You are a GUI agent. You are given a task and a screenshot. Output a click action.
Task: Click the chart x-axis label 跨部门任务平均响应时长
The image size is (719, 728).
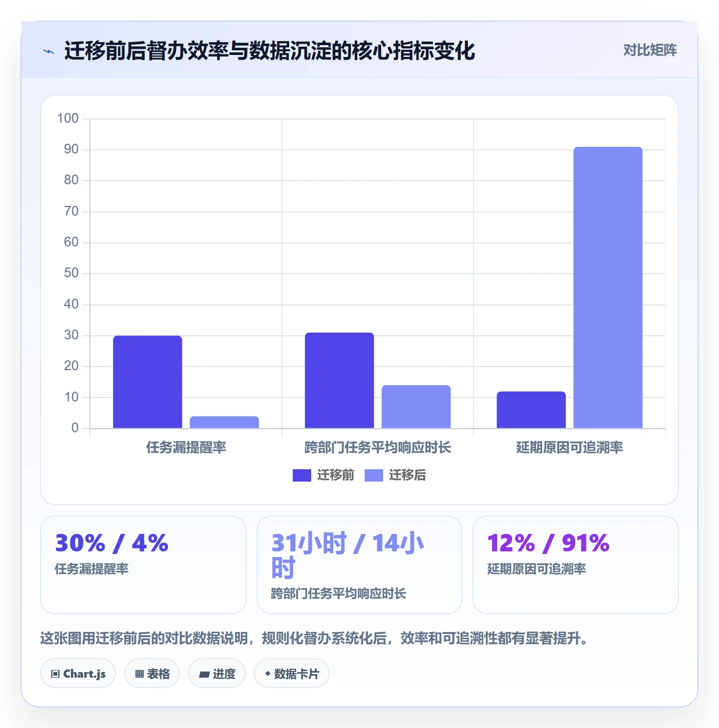click(x=378, y=447)
